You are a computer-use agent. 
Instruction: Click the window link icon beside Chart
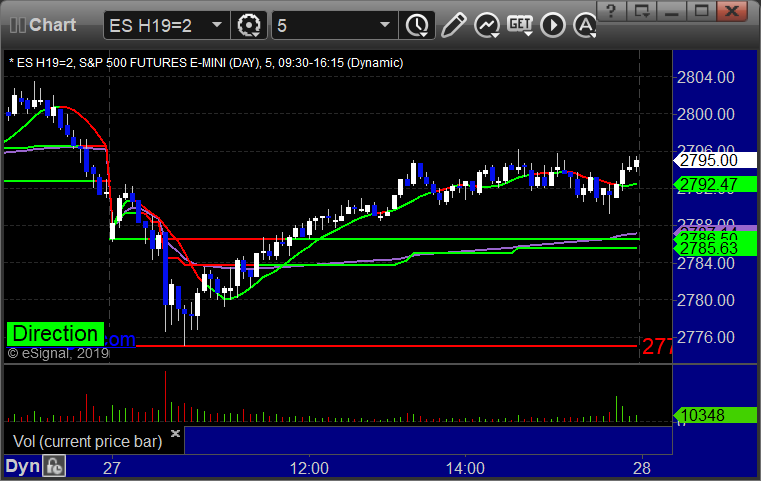(x=17, y=25)
